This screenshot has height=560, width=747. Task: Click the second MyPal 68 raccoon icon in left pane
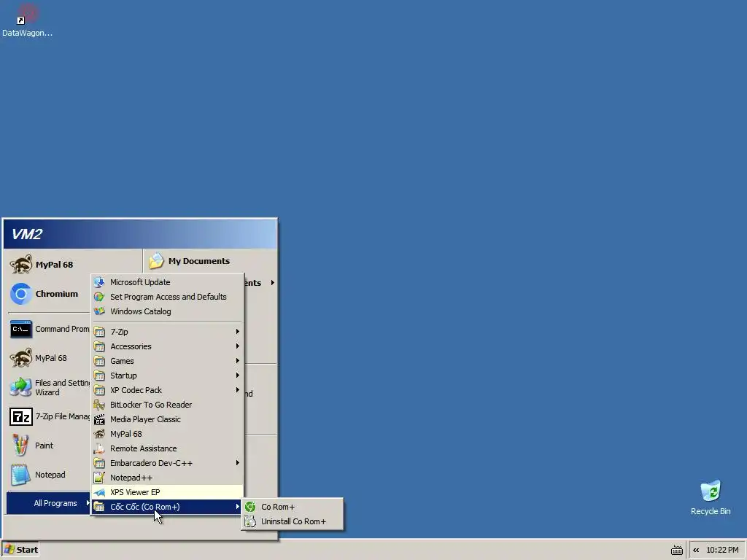tap(21, 358)
